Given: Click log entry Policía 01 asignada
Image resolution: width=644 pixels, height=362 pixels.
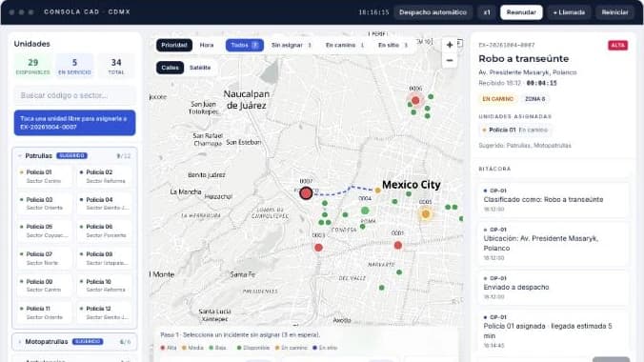Looking at the screenshot, I should (553, 331).
